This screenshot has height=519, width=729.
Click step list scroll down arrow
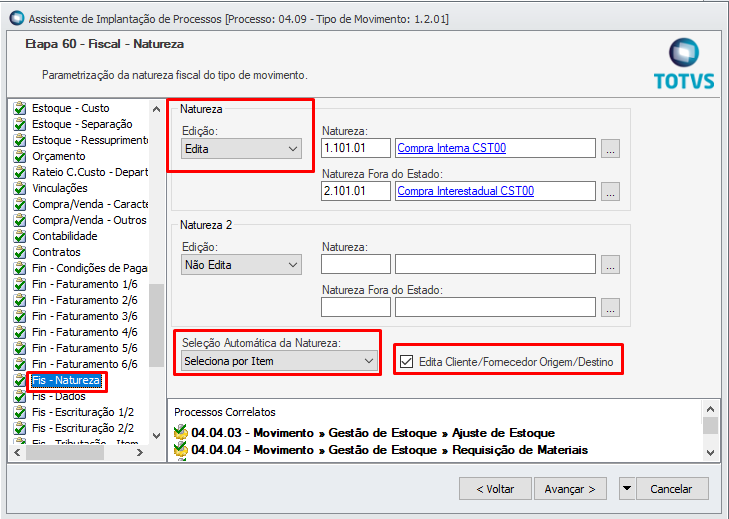pyautogui.click(x=156, y=436)
